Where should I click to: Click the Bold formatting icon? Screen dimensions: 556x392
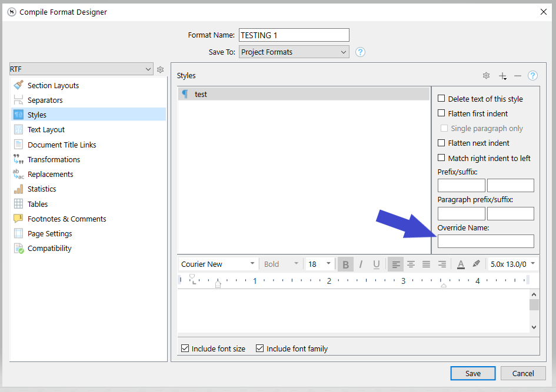345,264
